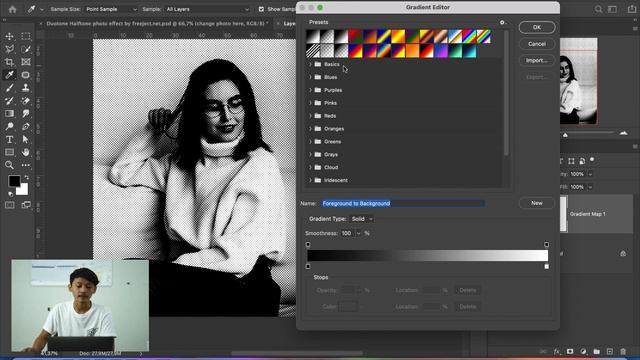Select the Cloud gradient folder
Screen dimensions: 640x360
(x=331, y=167)
